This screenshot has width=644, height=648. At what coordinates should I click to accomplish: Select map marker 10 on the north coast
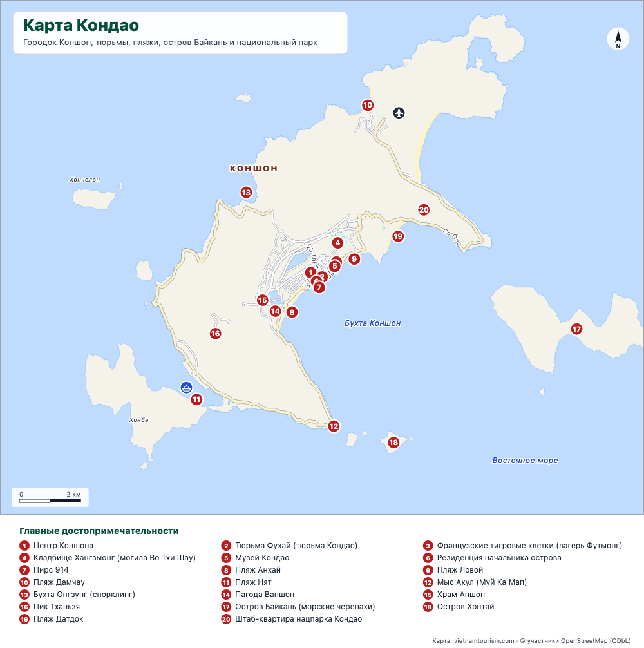[368, 105]
